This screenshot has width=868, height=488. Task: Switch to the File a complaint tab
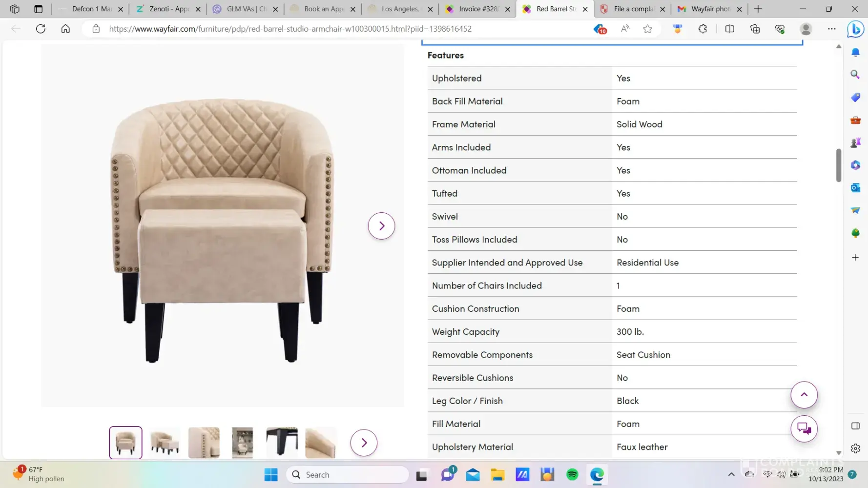(633, 9)
